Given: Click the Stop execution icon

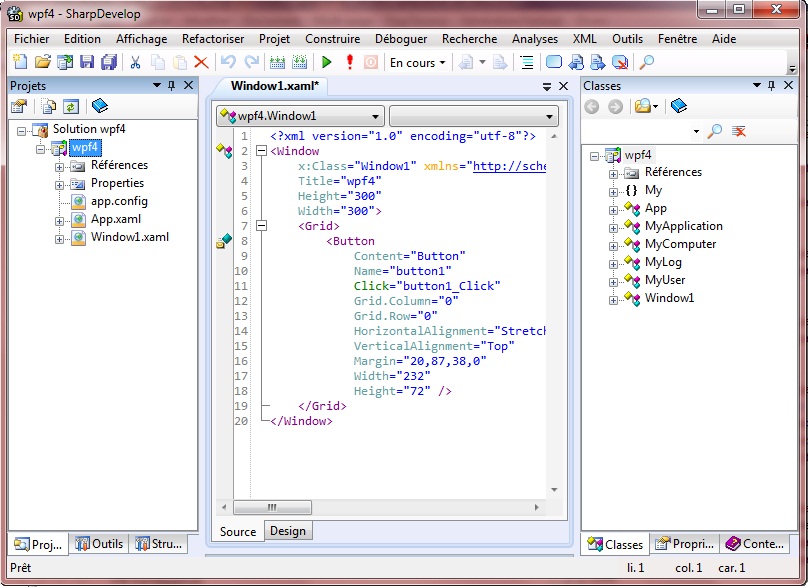Looking at the screenshot, I should pos(371,62).
